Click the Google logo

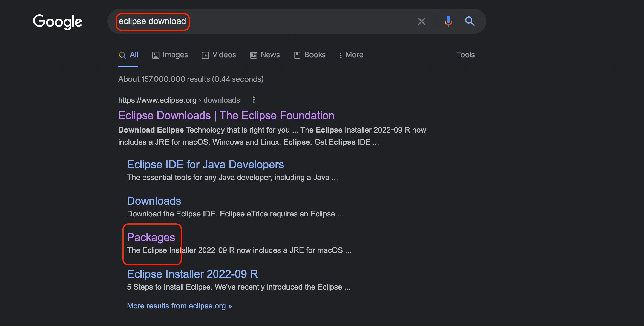[x=58, y=21]
